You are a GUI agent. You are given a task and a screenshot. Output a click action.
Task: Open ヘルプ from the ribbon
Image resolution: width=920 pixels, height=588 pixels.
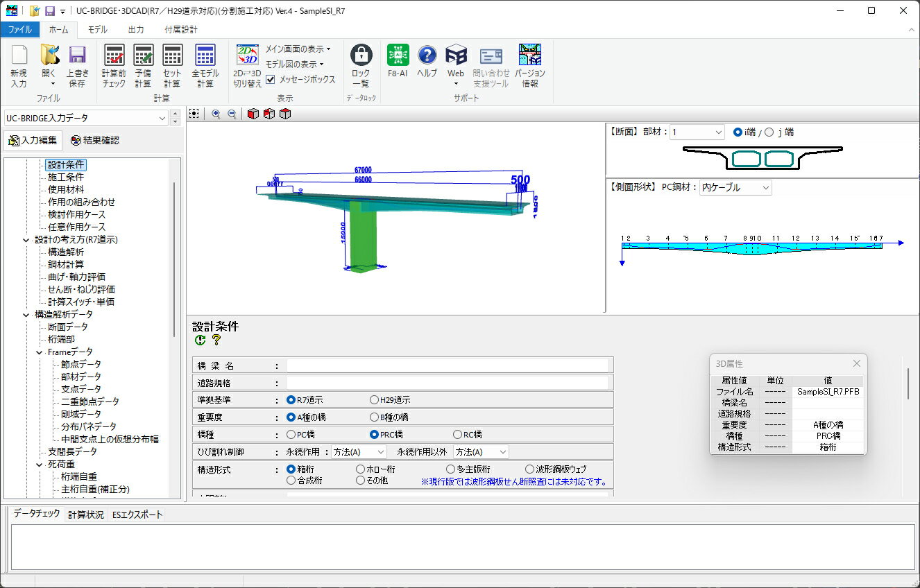click(x=427, y=66)
